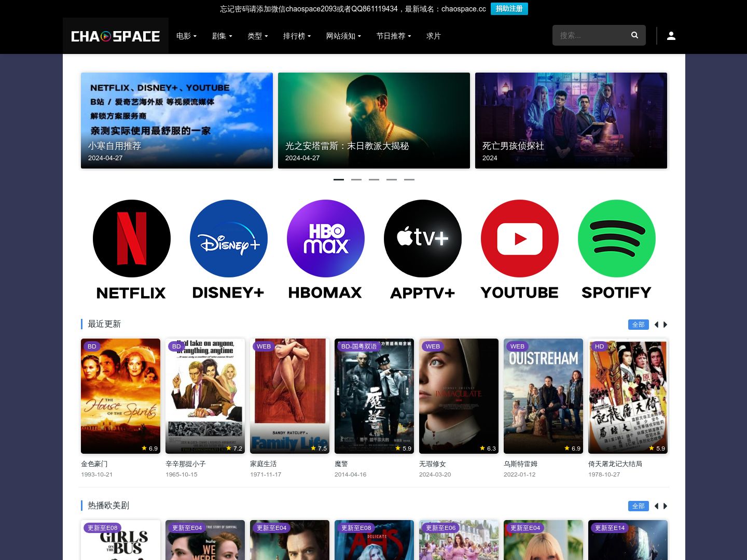Open the Disney+ circle icon

[229, 239]
